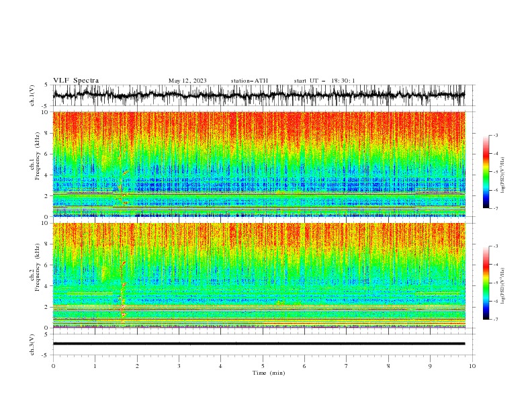
Task: Click the "-3" tick on ch.1 colorbar
Action: [x=495, y=135]
